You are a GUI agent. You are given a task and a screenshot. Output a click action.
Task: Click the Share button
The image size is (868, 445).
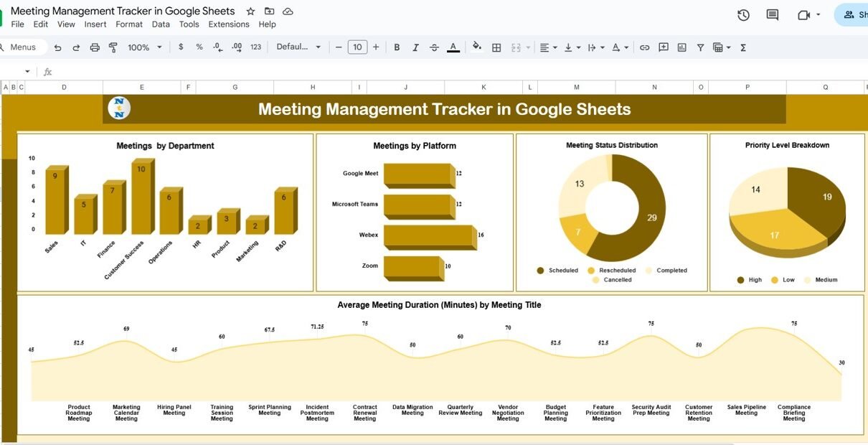pos(852,15)
